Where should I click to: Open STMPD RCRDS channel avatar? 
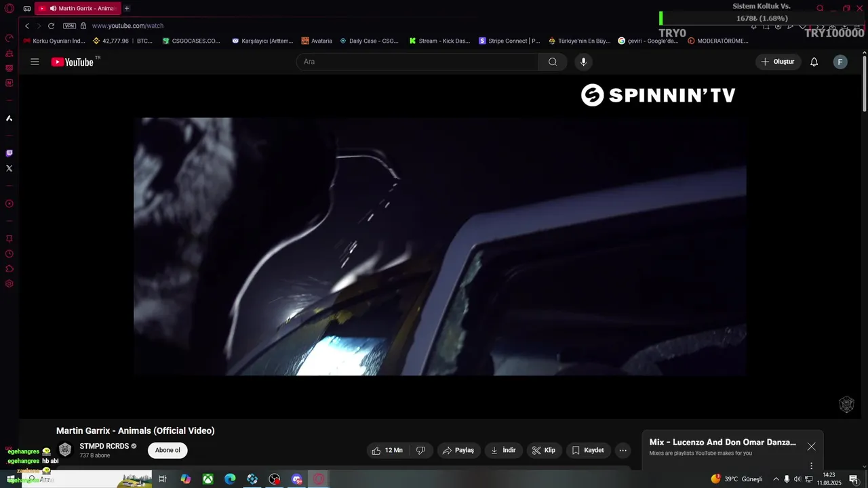tap(65, 450)
